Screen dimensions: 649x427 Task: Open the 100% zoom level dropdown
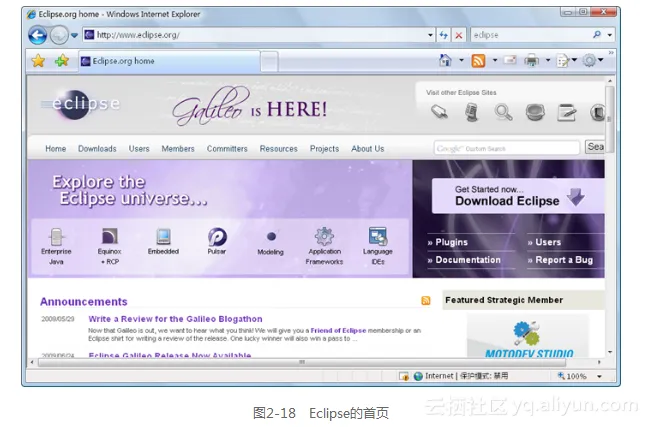pos(599,377)
